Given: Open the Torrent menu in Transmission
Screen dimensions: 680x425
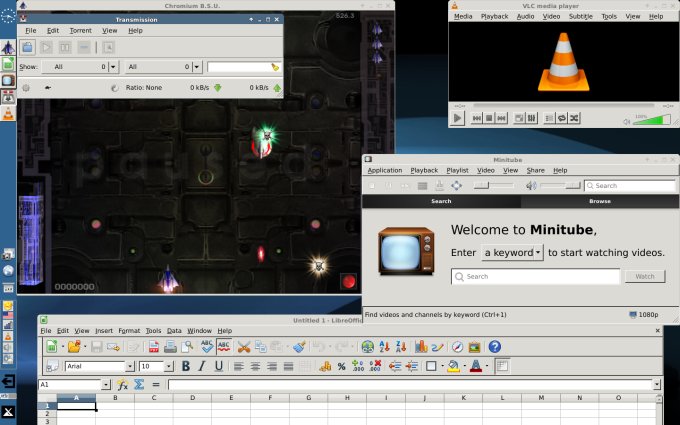Looking at the screenshot, I should (80, 31).
